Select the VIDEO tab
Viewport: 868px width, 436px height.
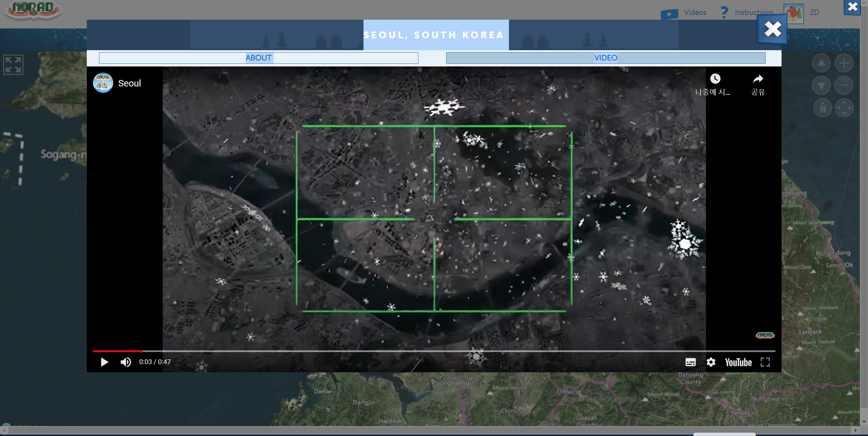(x=606, y=58)
